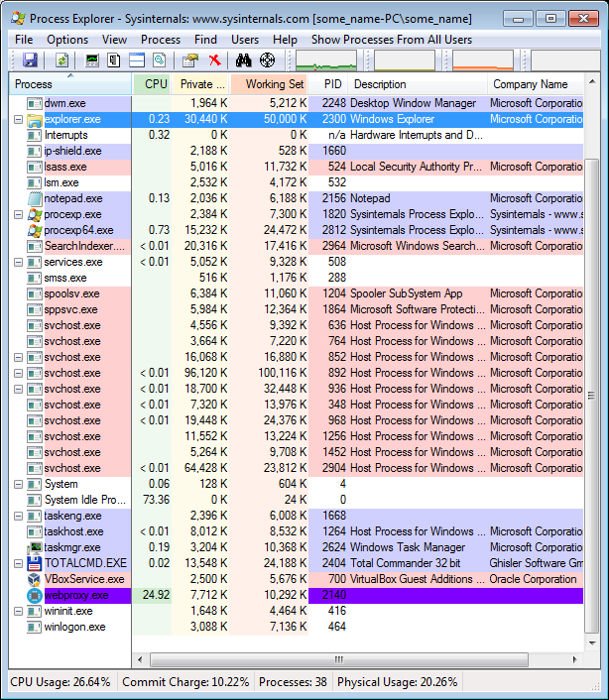Collapse the svchost.exe PID 852 node
The width and height of the screenshot is (609, 700).
18,357
